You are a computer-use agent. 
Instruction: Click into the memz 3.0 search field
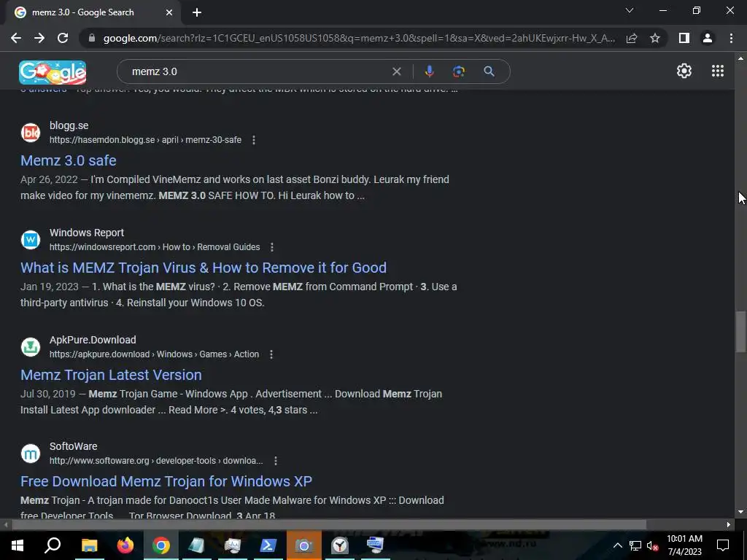point(258,71)
